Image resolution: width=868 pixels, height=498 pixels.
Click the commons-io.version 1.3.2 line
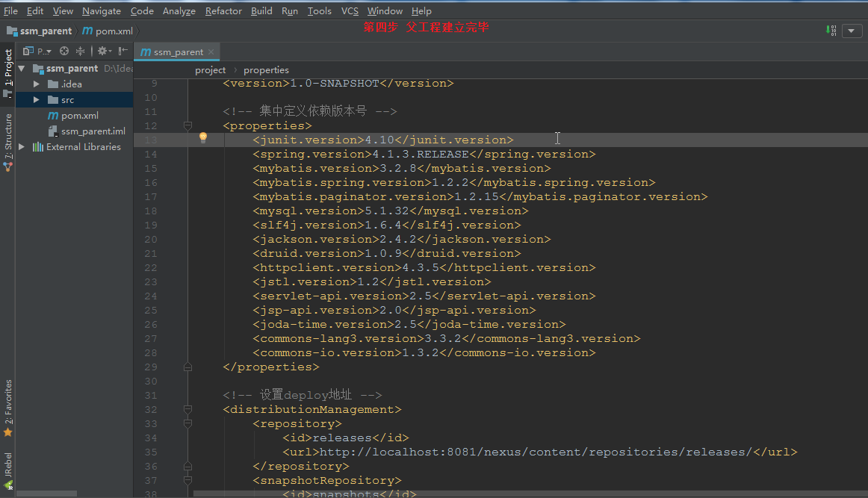(x=424, y=353)
